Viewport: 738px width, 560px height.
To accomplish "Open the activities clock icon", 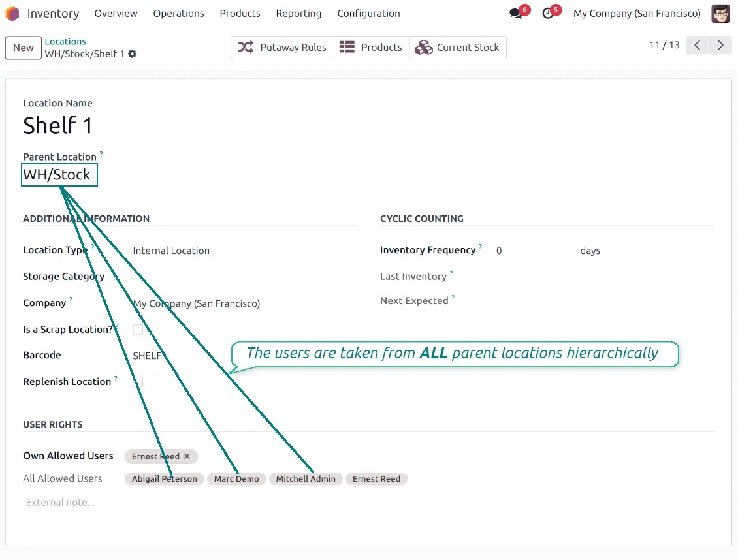I will (547, 14).
